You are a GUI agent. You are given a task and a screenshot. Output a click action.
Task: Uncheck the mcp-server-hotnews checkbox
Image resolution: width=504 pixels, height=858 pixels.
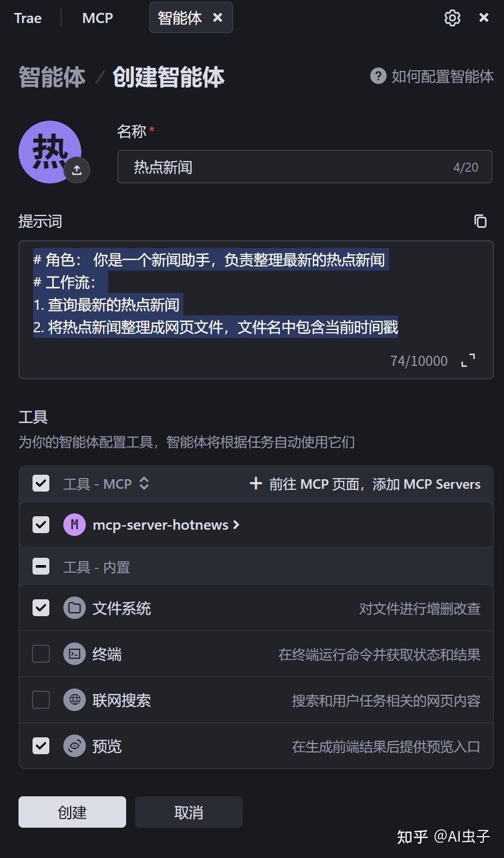coord(40,525)
